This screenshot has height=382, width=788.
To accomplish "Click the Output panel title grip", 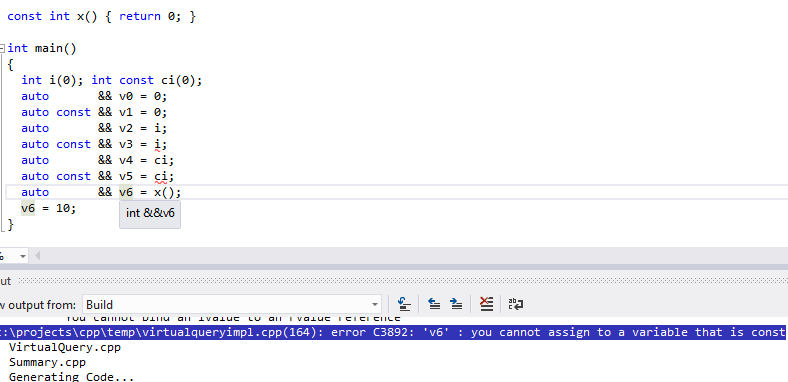I will [403, 280].
